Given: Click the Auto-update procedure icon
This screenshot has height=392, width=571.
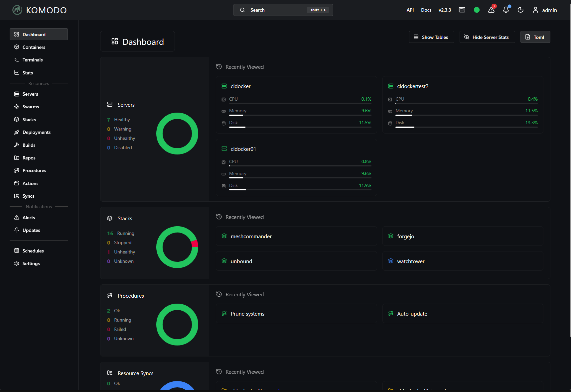Looking at the screenshot, I should point(391,314).
